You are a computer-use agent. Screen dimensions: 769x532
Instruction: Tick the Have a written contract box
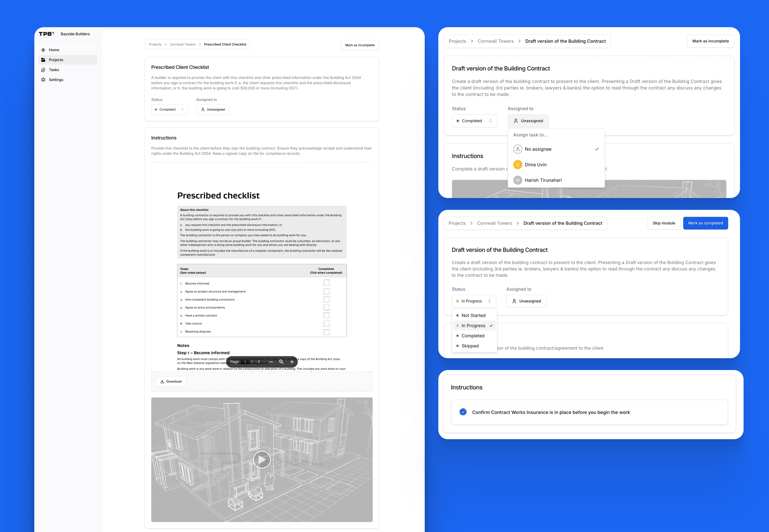click(326, 315)
